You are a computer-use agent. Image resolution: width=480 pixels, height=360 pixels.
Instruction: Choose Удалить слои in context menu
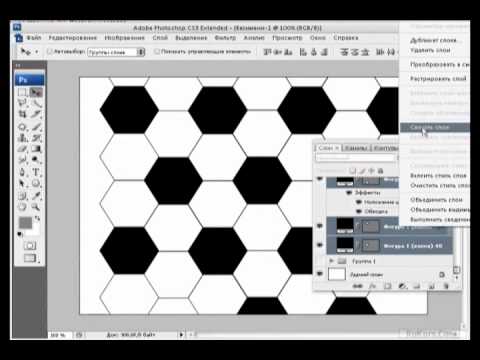431,50
